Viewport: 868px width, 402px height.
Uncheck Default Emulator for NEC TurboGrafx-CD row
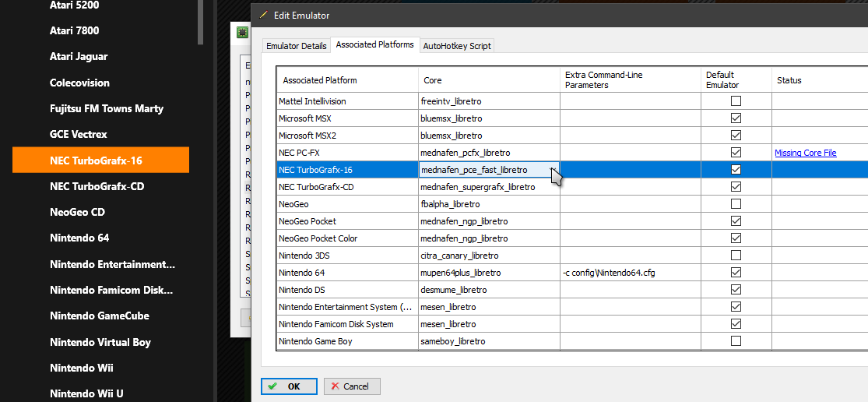click(x=736, y=187)
